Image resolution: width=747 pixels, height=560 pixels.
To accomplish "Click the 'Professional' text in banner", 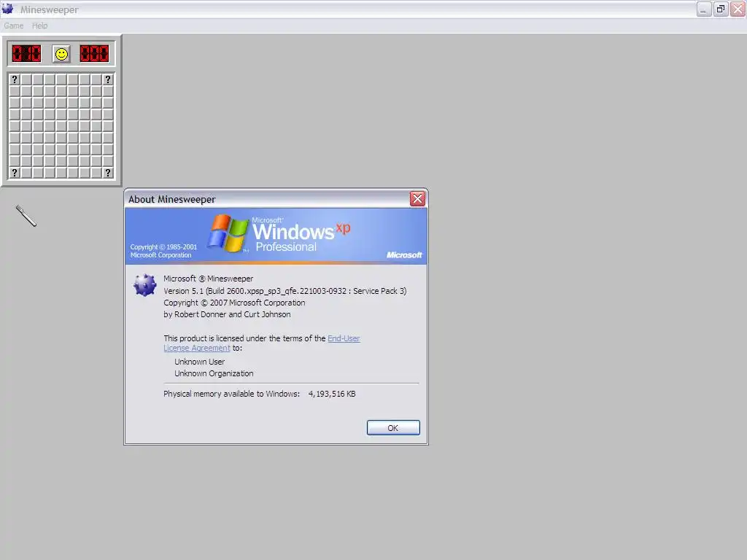I will pos(286,246).
